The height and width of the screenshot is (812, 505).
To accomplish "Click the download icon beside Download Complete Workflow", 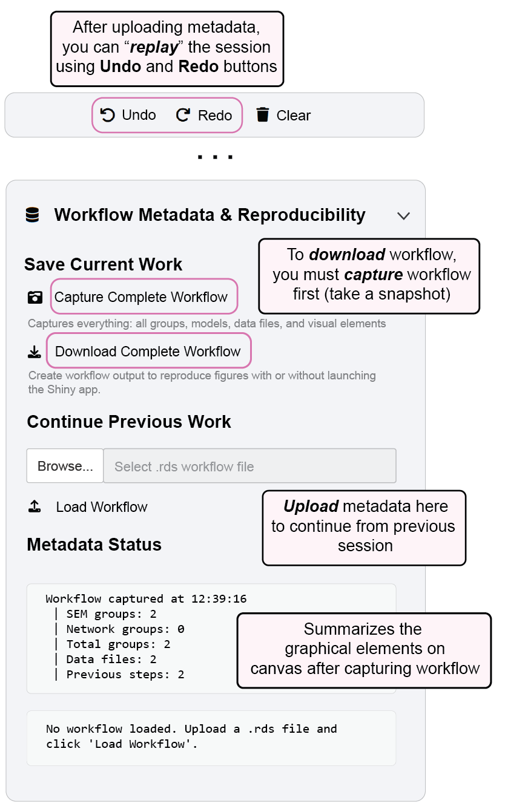I will (x=35, y=352).
